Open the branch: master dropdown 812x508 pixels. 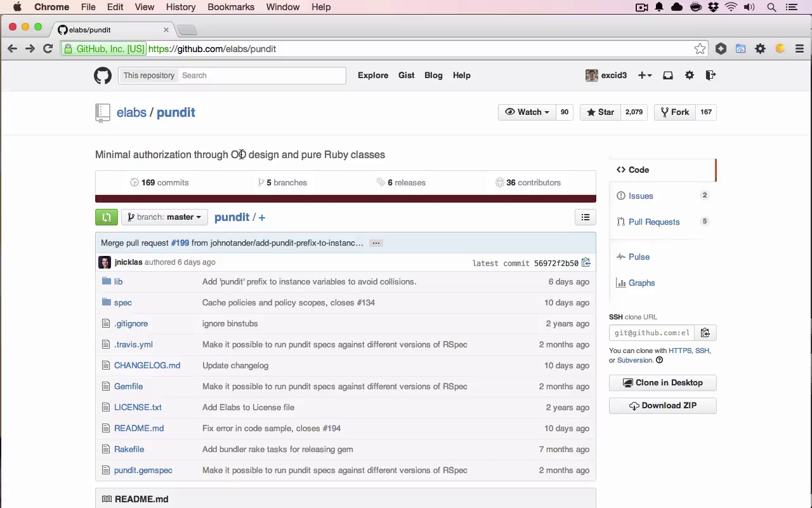pyautogui.click(x=164, y=217)
